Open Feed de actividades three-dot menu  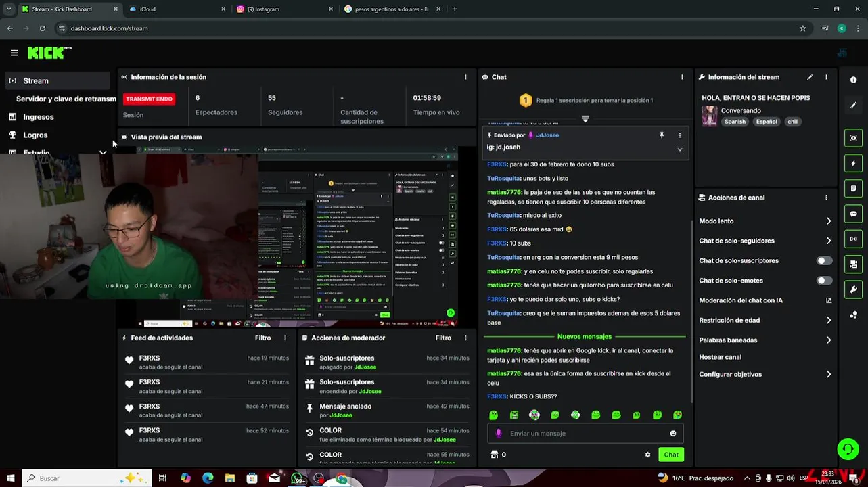click(x=285, y=338)
